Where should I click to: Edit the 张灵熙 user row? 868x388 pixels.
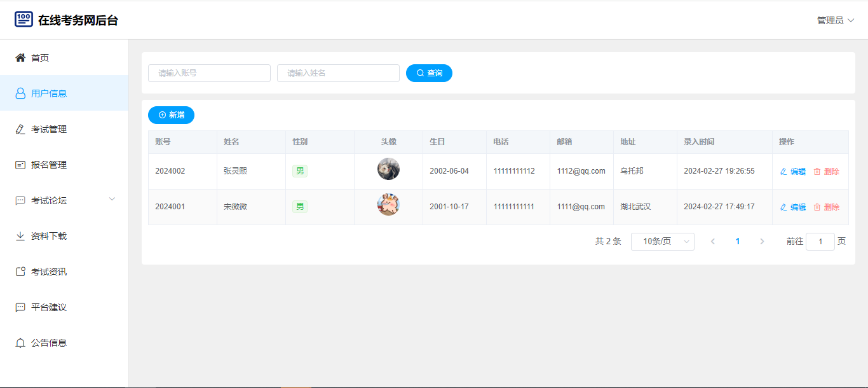click(792, 172)
